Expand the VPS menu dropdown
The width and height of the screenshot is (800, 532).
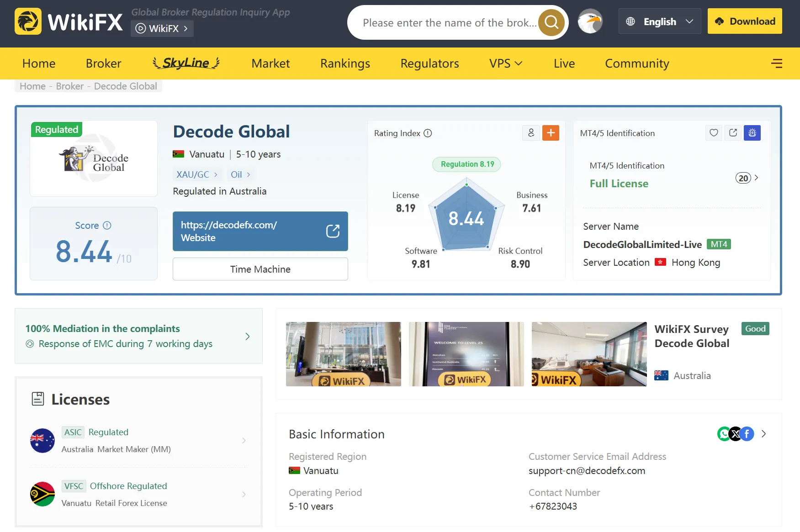click(506, 63)
